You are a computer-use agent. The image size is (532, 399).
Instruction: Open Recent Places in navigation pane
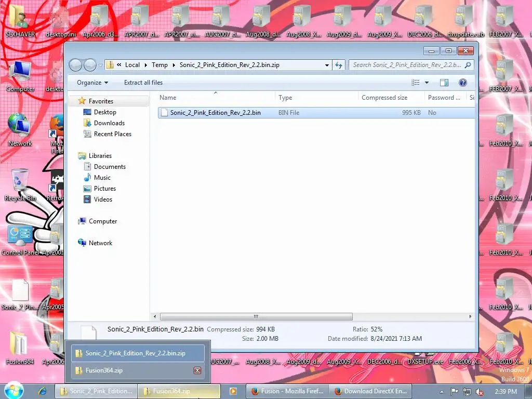click(112, 134)
